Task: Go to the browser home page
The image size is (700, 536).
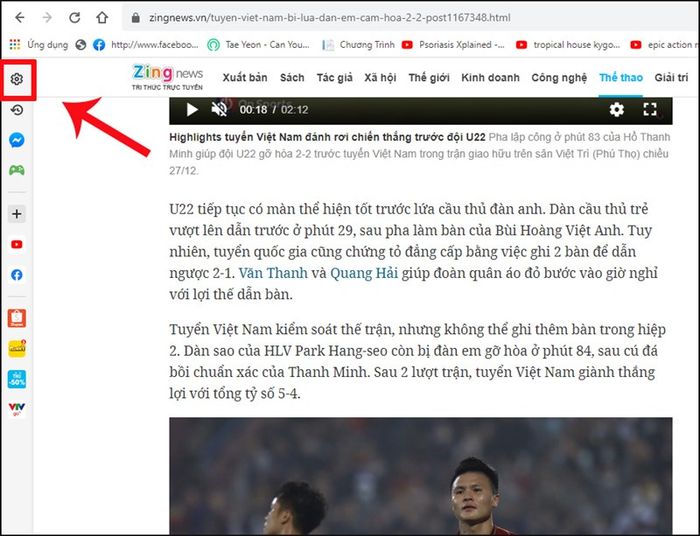Action: coord(102,17)
